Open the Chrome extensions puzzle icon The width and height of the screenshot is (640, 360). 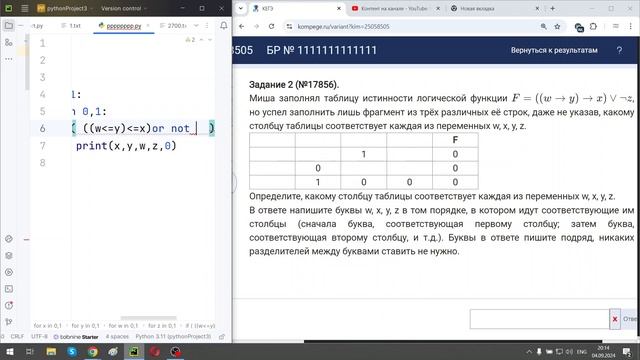[x=593, y=27]
